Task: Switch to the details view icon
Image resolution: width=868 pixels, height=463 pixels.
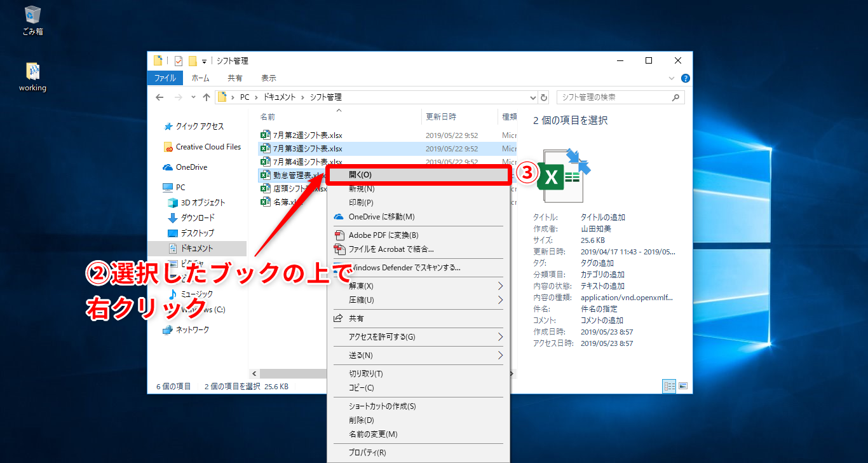Action: (x=669, y=386)
